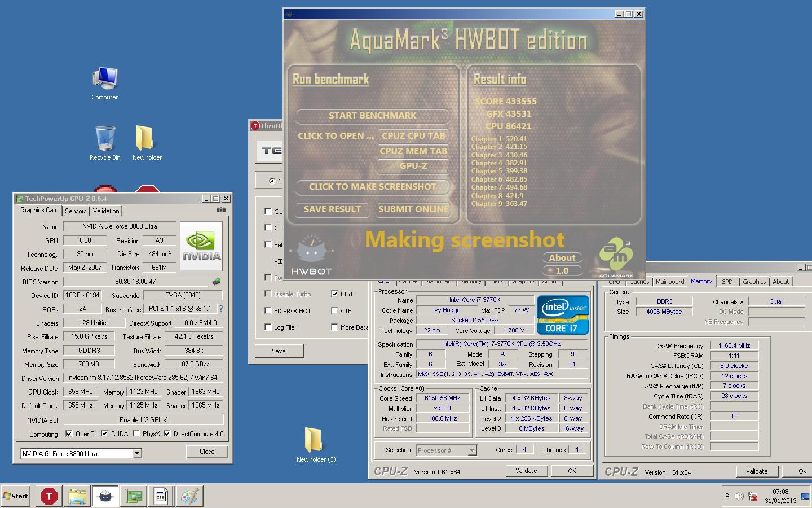
Task: Switch to AquaMark taskbar icon
Action: pos(105,496)
